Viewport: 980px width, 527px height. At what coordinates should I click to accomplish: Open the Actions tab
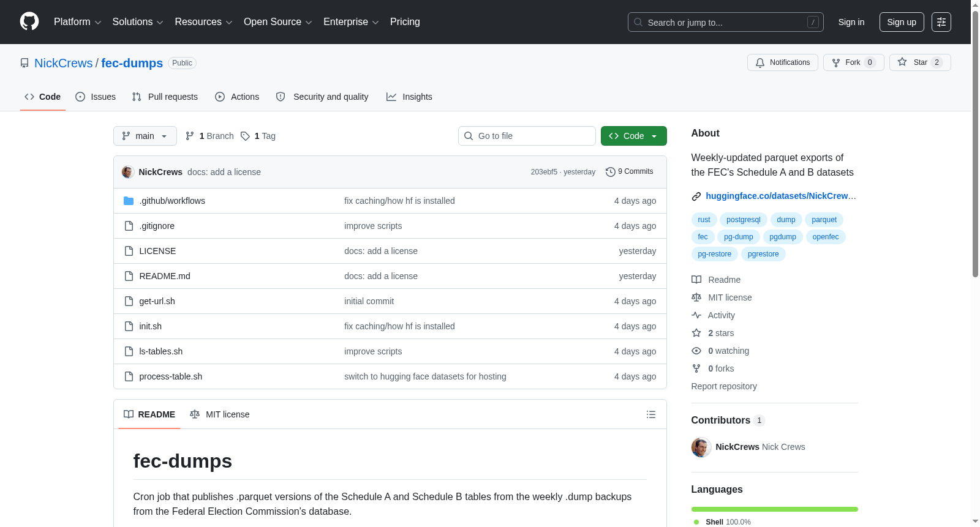tap(237, 97)
